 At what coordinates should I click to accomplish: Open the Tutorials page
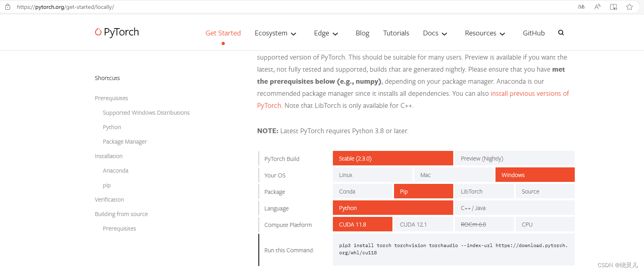[x=396, y=33]
